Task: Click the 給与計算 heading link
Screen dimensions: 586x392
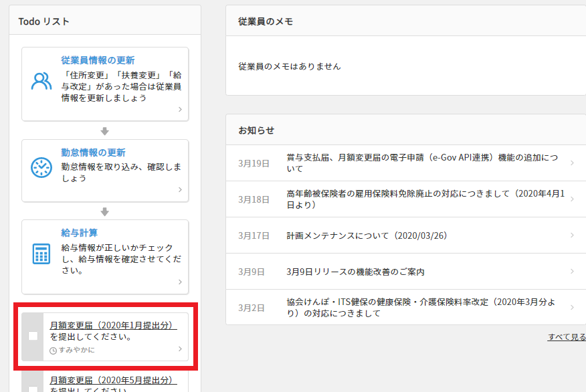Action: pyautogui.click(x=79, y=233)
